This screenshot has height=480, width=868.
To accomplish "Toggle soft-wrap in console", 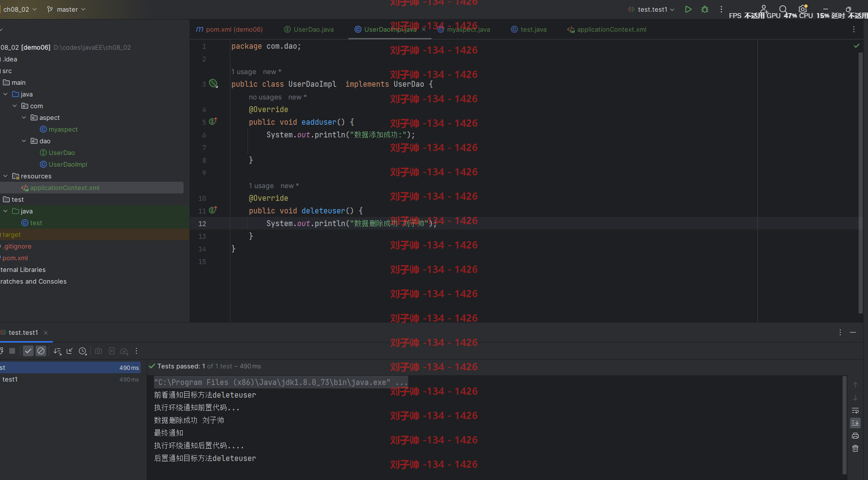I will (855, 410).
